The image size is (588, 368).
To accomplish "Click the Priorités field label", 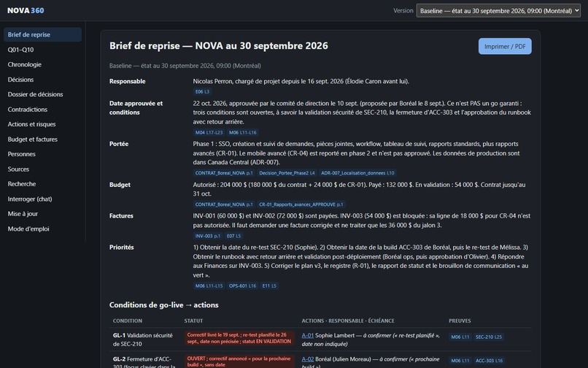I will click(122, 248).
